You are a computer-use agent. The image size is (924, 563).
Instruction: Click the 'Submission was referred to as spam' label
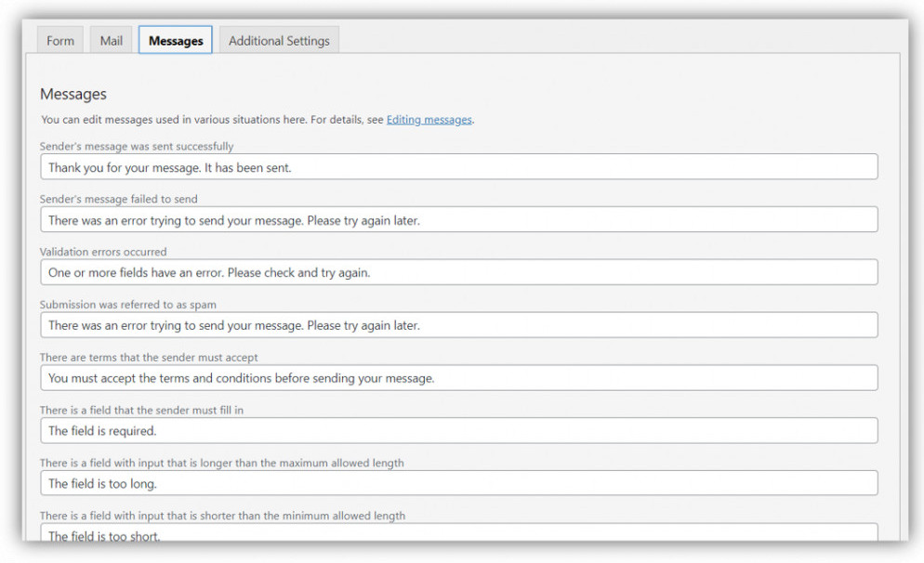click(128, 305)
